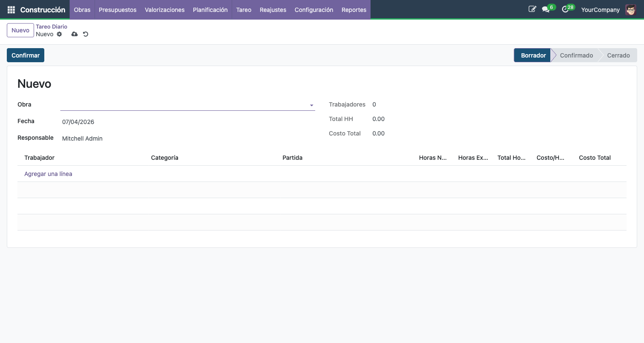Viewport: 644px width, 343px height.
Task: Expand the Obra dropdown arrow
Action: [311, 105]
